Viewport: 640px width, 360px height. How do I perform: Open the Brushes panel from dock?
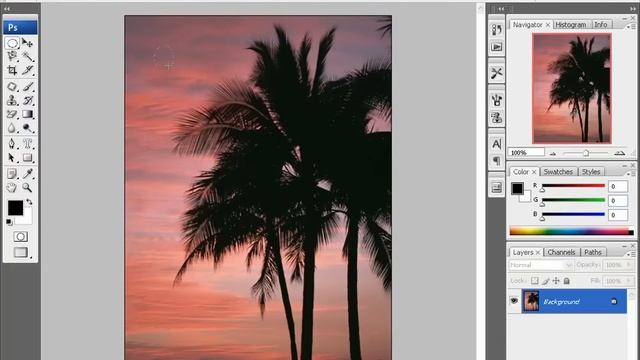tap(496, 100)
